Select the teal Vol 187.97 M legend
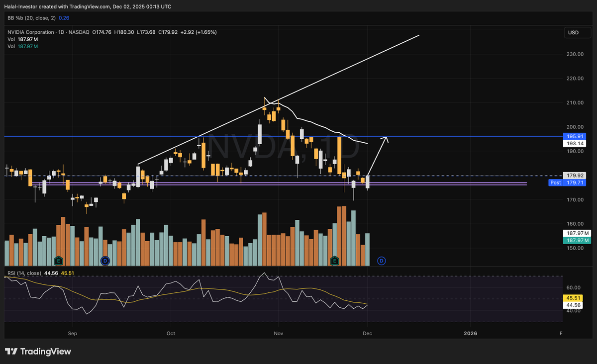This screenshot has height=364, width=597. 22,46
